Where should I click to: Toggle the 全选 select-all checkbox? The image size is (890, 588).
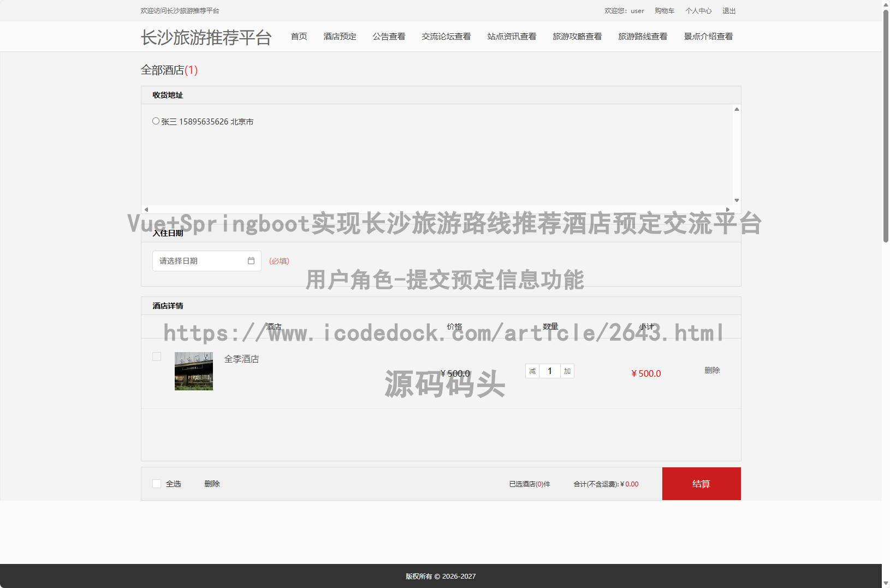pyautogui.click(x=157, y=484)
